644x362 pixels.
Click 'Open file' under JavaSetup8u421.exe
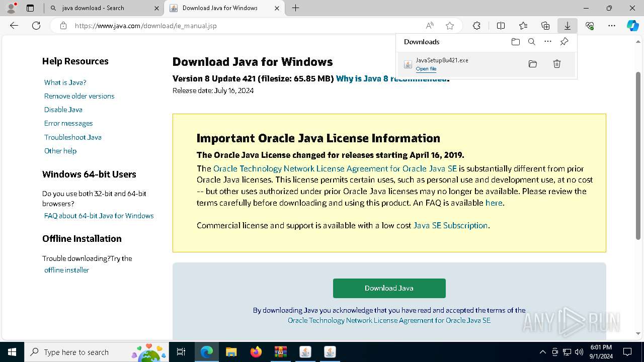coord(426,69)
